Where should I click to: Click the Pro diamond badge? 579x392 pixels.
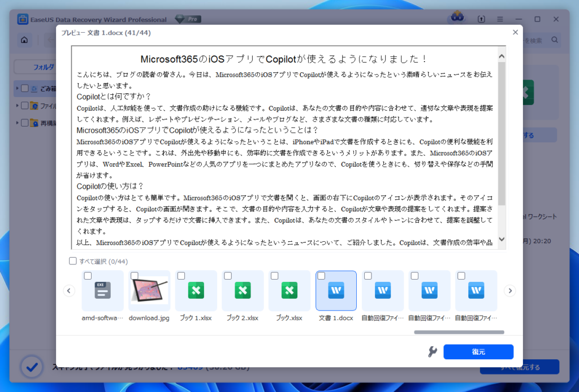click(188, 19)
